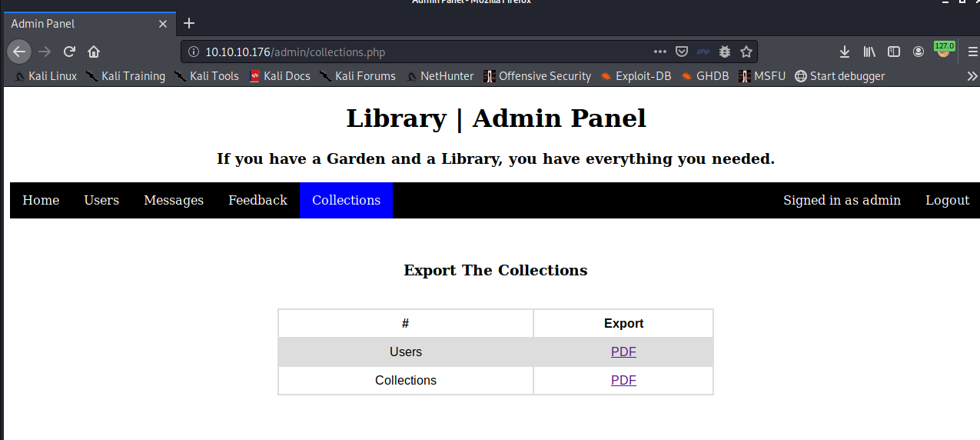The image size is (980, 440).
Task: Click the Collections table cell
Action: [x=406, y=380]
